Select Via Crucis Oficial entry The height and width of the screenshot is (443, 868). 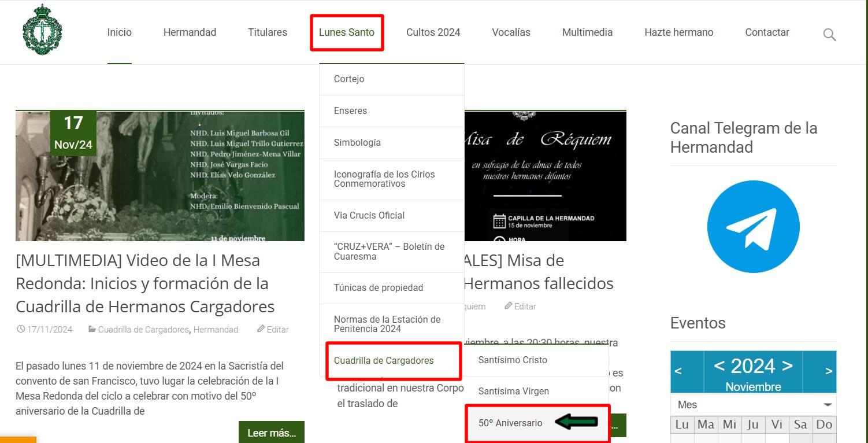369,216
